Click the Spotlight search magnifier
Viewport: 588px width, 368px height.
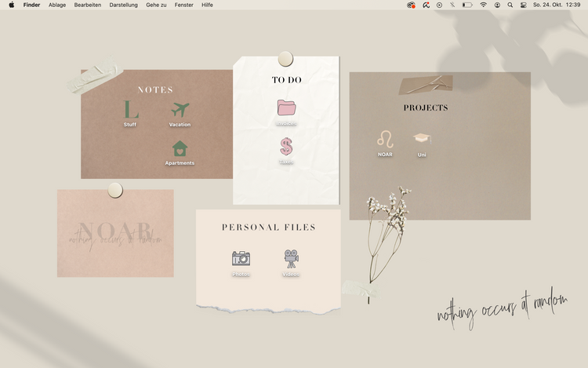tap(510, 5)
